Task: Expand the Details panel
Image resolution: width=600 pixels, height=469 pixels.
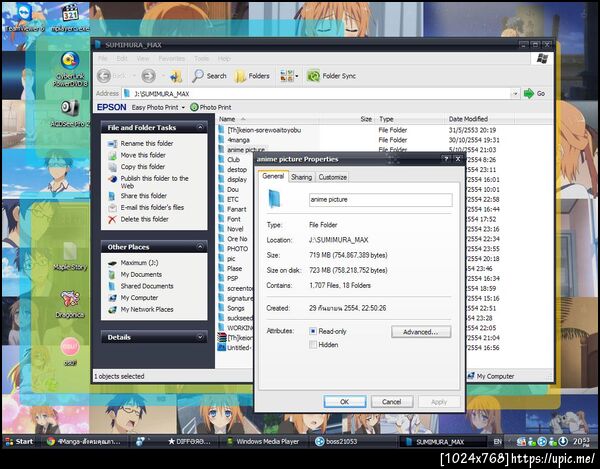Action: (200, 337)
